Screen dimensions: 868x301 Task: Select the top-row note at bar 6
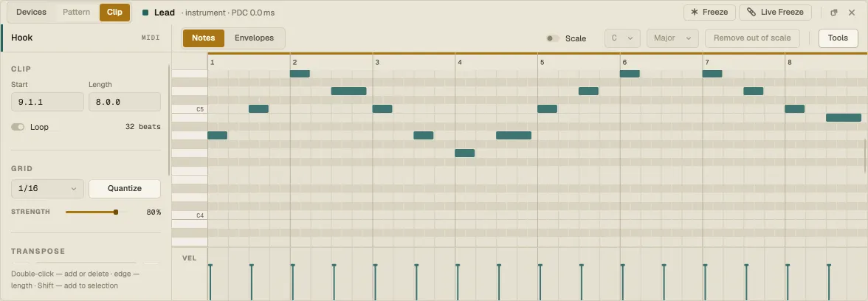coord(630,74)
